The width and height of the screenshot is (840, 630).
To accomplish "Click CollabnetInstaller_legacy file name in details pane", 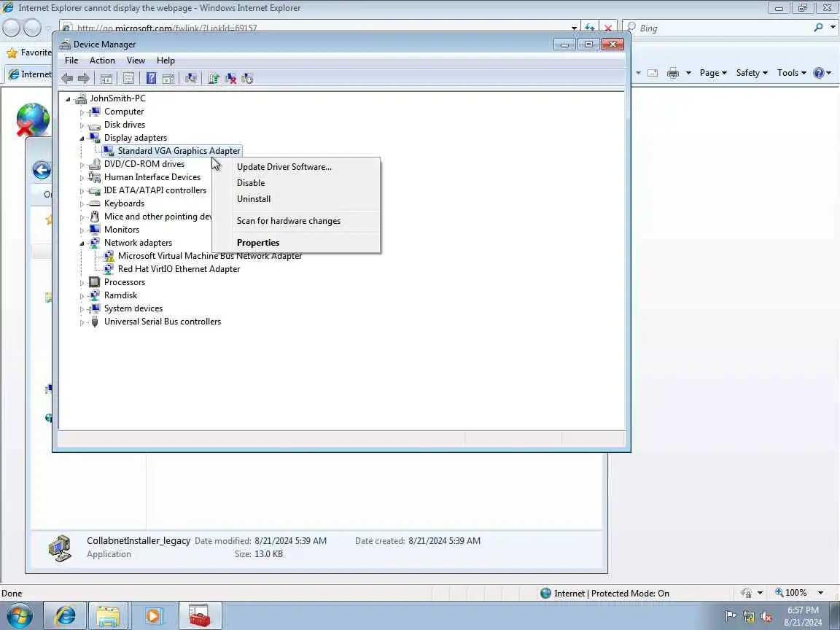I will (x=139, y=541).
